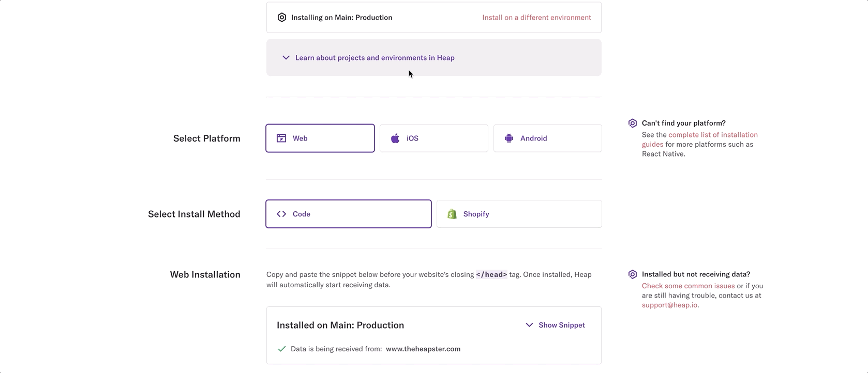Click the green checkmark beside Data is being received
The width and height of the screenshot is (868, 373).
[x=282, y=349]
